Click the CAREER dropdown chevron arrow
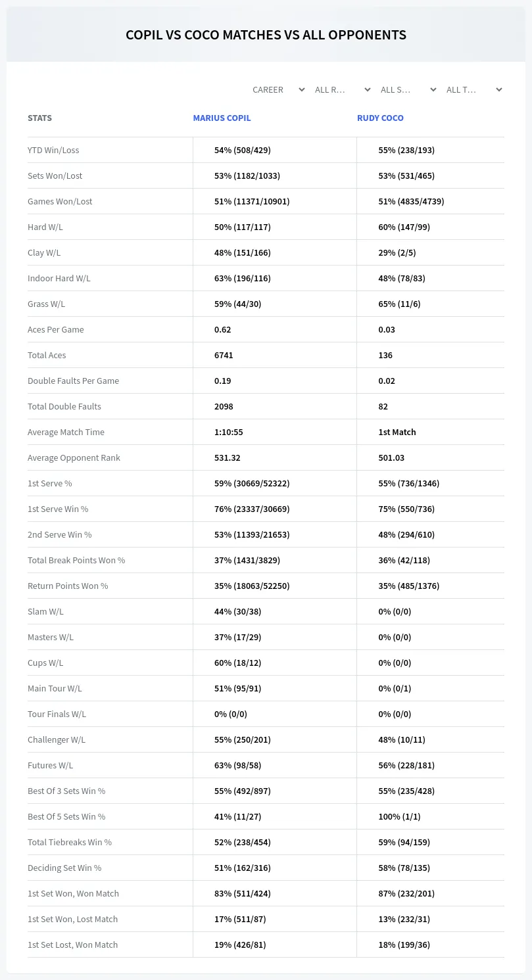The image size is (532, 980). point(302,89)
